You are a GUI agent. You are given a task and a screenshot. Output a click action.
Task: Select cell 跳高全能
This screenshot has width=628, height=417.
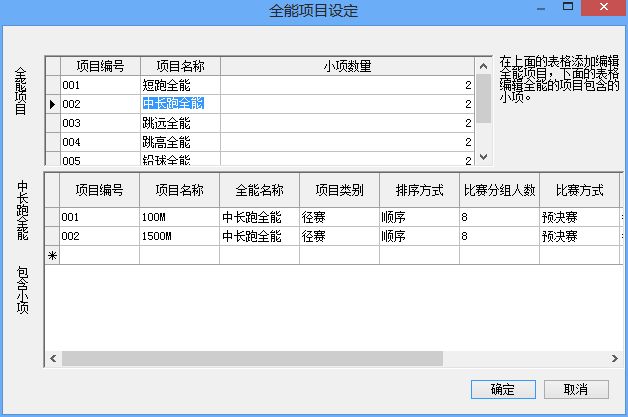(x=180, y=142)
